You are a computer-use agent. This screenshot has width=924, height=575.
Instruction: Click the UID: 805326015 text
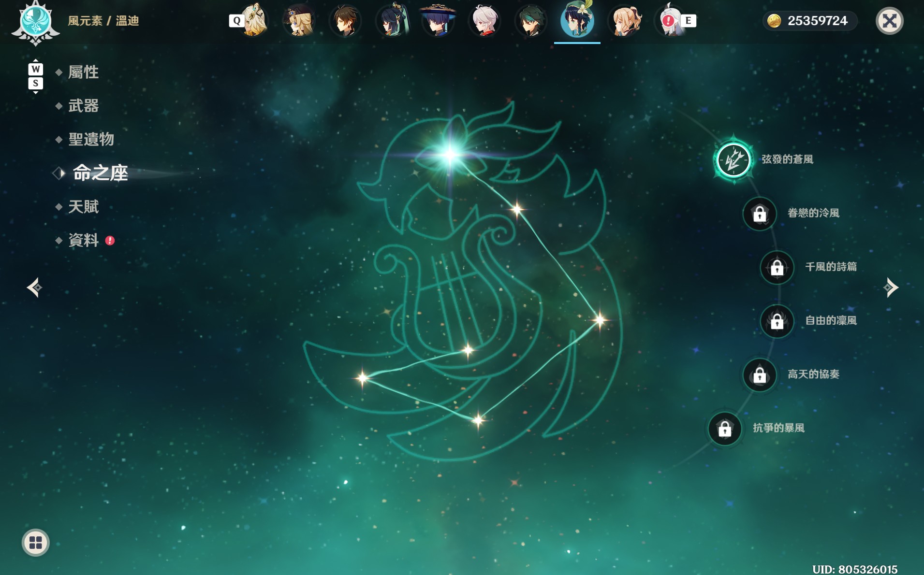(x=855, y=569)
